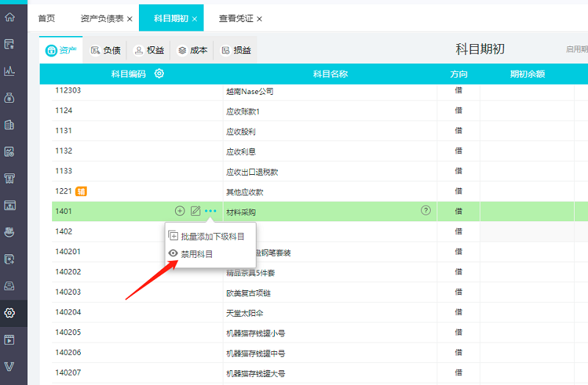Open three-dot more menu on row 1401
This screenshot has width=588, height=385.
tap(211, 211)
